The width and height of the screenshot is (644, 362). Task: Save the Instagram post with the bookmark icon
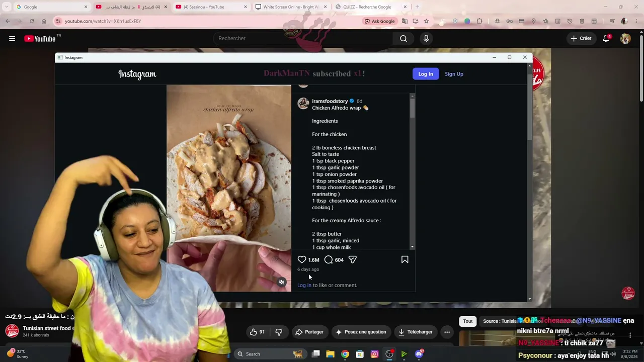point(405,259)
